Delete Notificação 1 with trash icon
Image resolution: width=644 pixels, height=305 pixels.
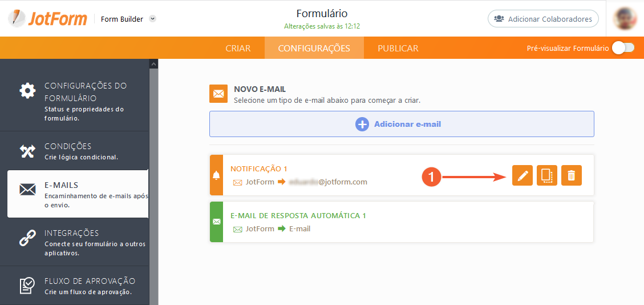tap(572, 175)
